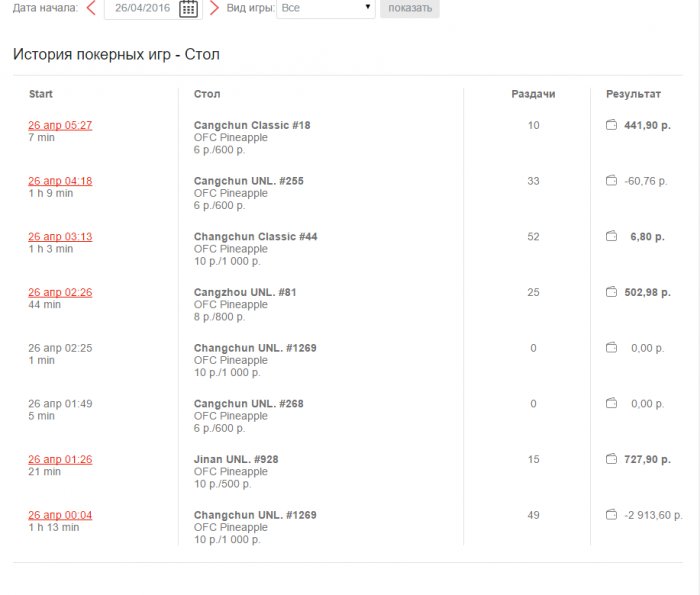This screenshot has height=595, width=700.
Task: Click wallet icon beside -2 913,60 result
Action: pos(612,515)
